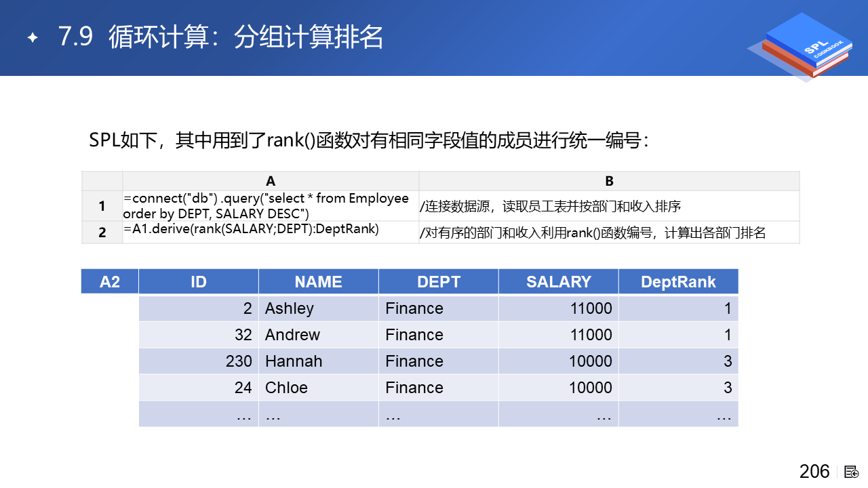
Task: Select column header A in the SPL grid
Action: point(271,181)
